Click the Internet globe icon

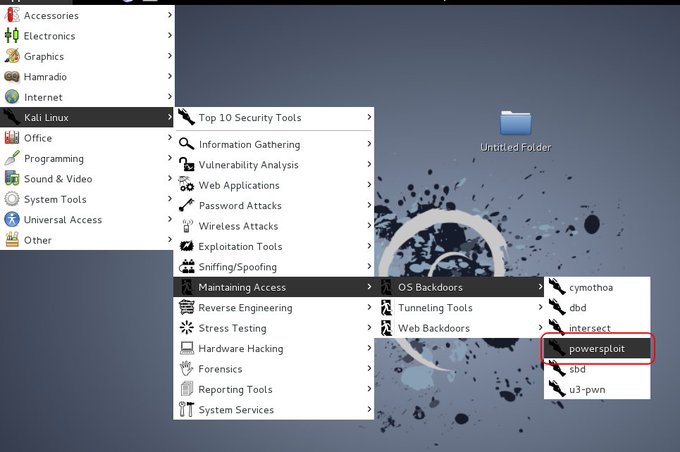tap(12, 97)
